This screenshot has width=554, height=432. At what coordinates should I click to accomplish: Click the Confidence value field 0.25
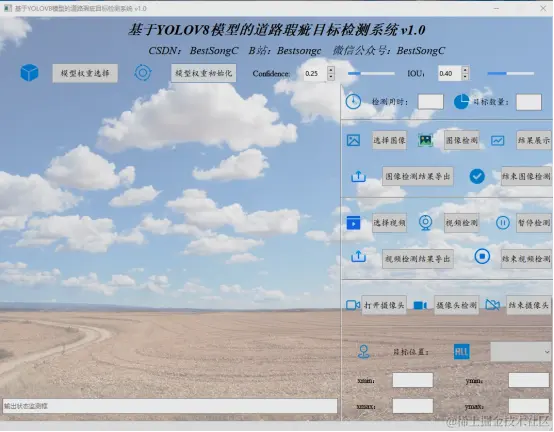(x=315, y=73)
